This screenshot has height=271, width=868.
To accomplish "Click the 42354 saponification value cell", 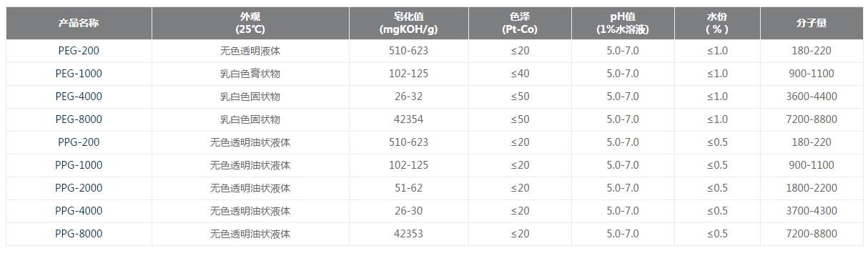I will point(409,119).
